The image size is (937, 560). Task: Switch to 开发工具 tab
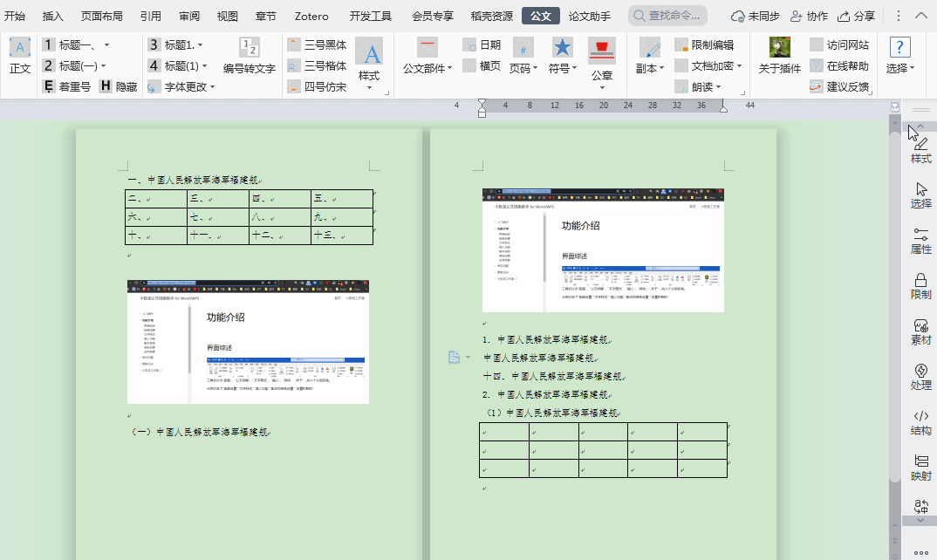click(371, 16)
